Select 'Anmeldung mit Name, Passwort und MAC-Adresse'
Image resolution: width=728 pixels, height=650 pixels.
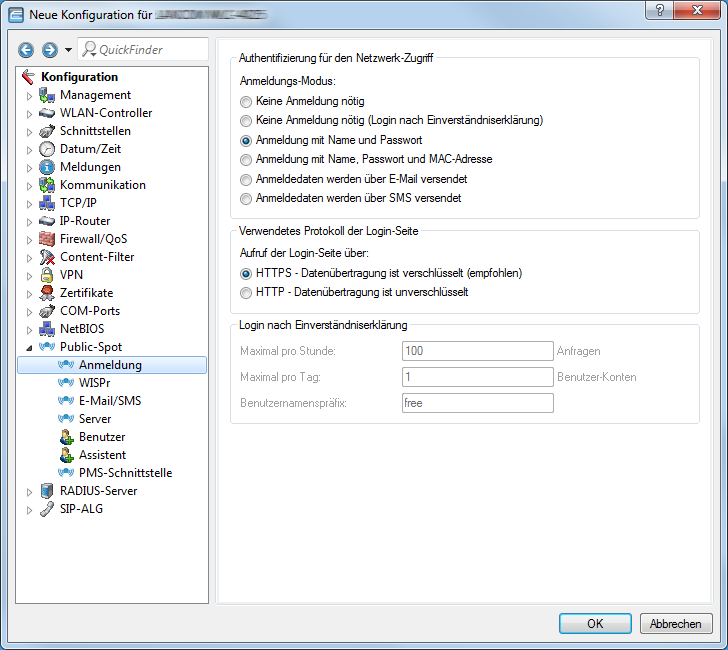[x=246, y=159]
